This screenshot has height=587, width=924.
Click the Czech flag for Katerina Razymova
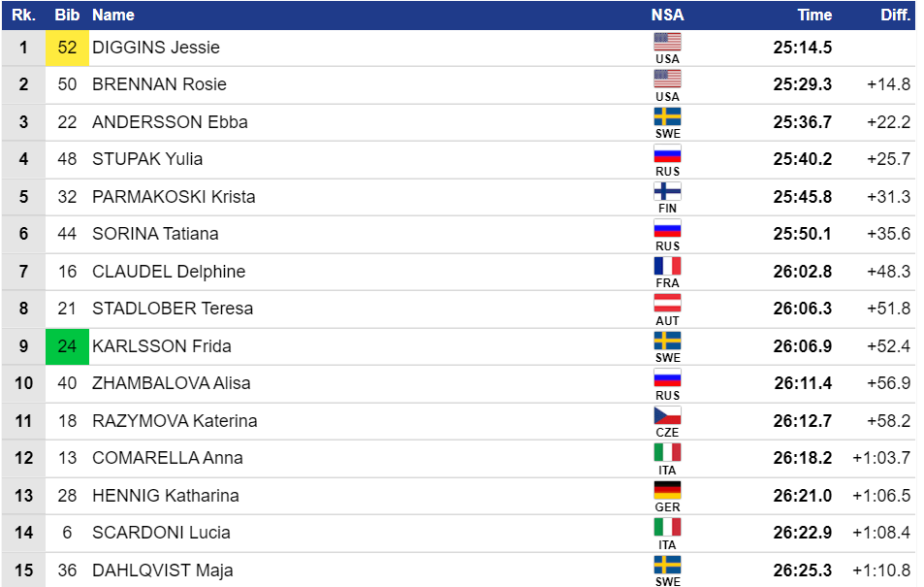(667, 414)
